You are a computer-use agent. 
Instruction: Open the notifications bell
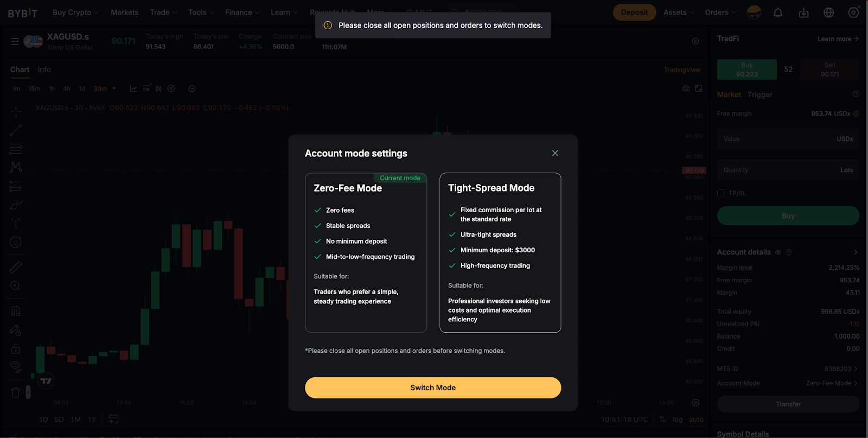pyautogui.click(x=778, y=12)
